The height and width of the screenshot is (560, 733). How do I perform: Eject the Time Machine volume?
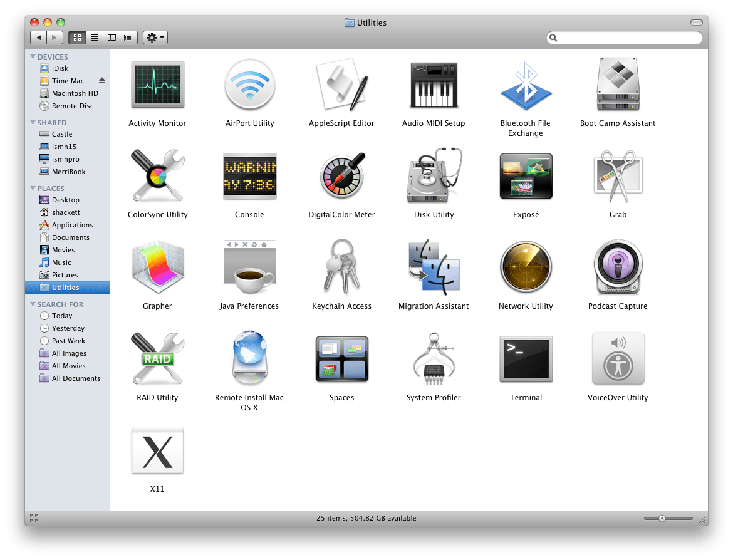click(x=102, y=80)
